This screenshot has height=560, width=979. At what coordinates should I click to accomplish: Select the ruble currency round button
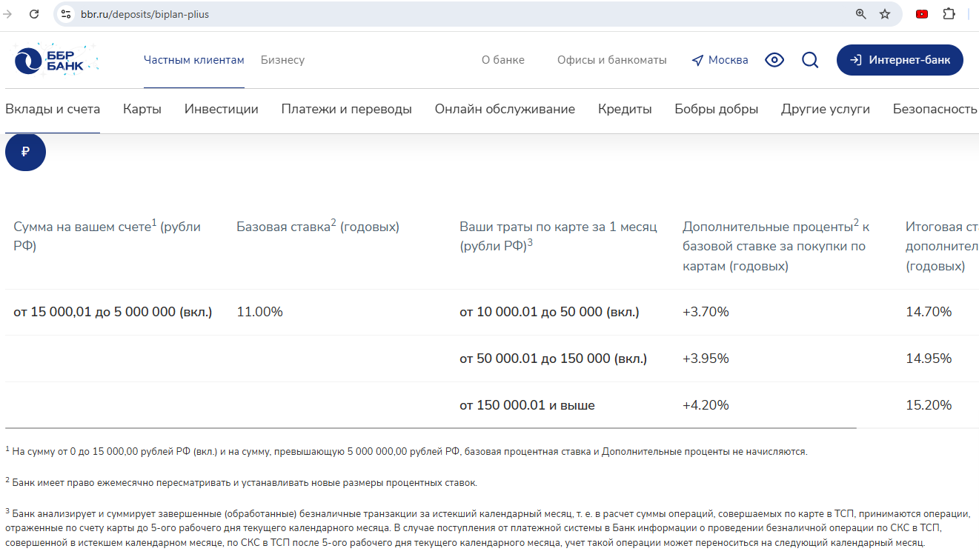coord(25,152)
